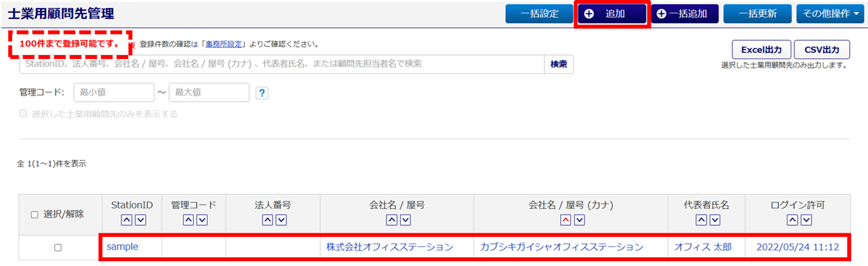Focus the 管理コード 最大値 field
Viewport: 868px width, 266px height.
point(209,92)
